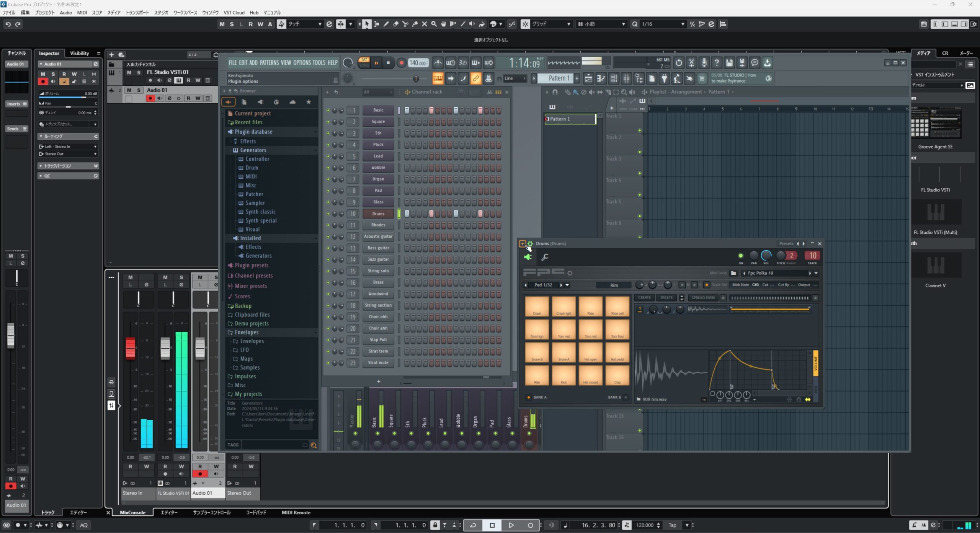Open the Line snap dropdown in FL Studio
The height and width of the screenshot is (533, 980).
pyautogui.click(x=515, y=78)
